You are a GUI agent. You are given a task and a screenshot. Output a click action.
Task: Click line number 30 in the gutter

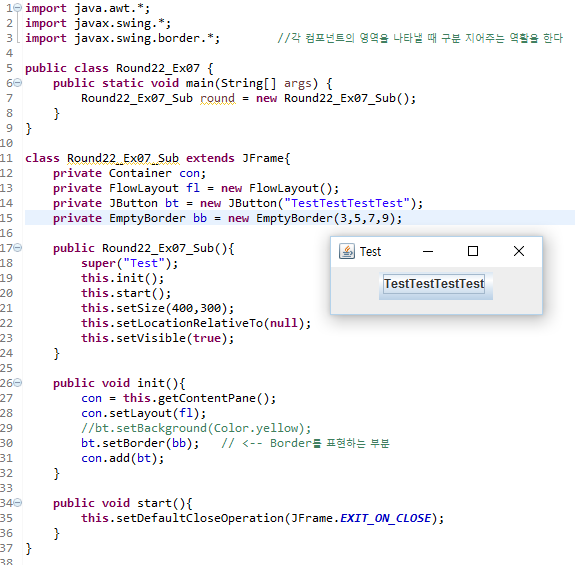(6, 443)
